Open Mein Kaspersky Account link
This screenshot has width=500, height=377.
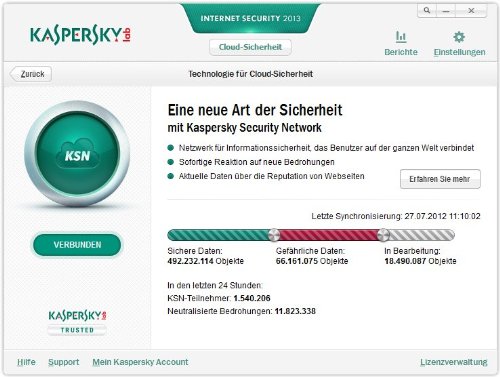[x=140, y=362]
